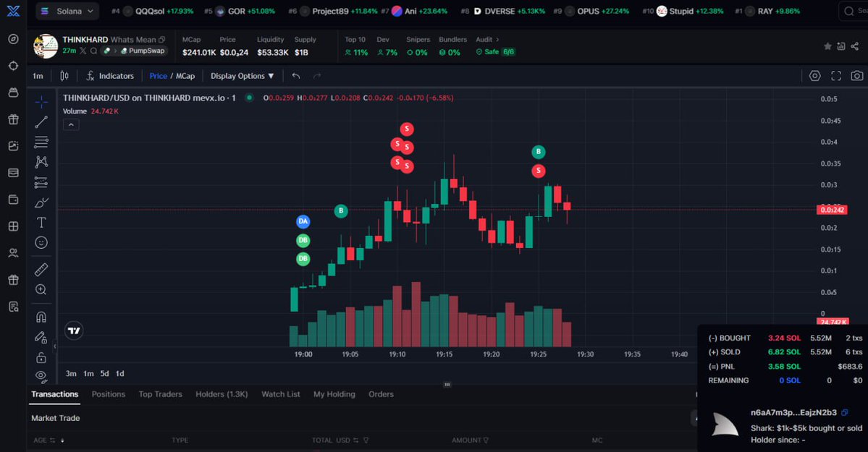The width and height of the screenshot is (868, 452).
Task: Click the DA dev marker on chart
Action: coord(303,221)
